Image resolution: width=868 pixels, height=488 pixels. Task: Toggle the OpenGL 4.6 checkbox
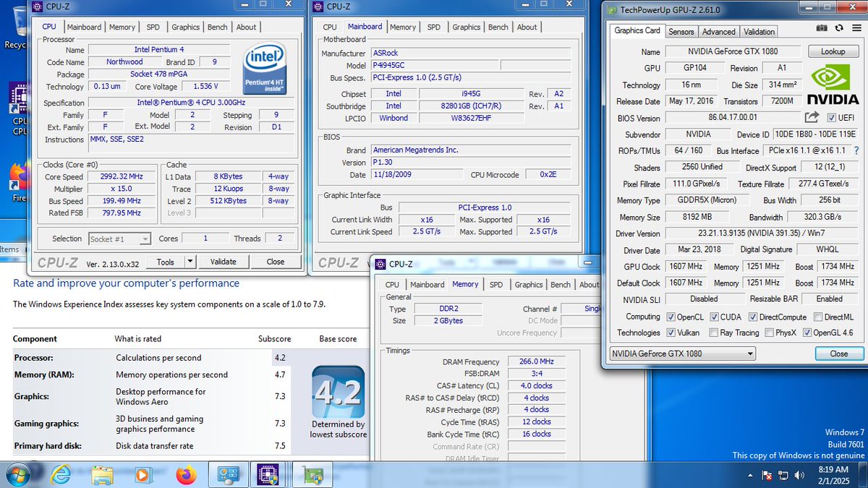coord(807,333)
